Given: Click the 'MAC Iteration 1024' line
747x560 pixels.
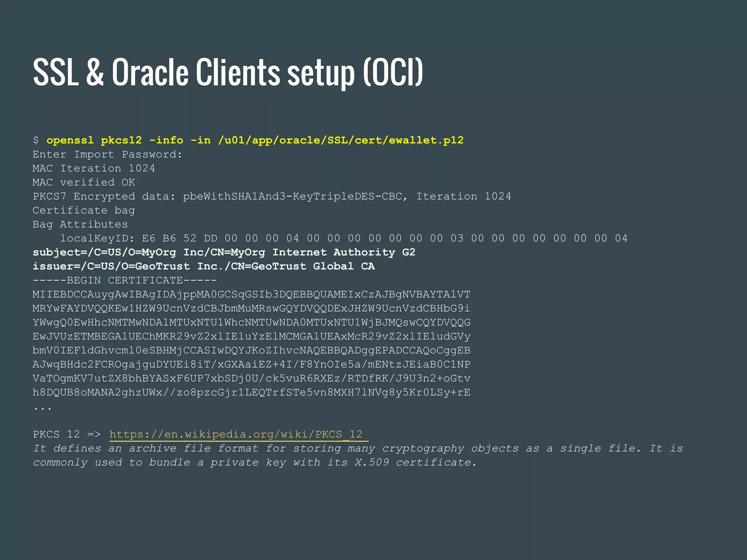Looking at the screenshot, I should coord(94,168).
